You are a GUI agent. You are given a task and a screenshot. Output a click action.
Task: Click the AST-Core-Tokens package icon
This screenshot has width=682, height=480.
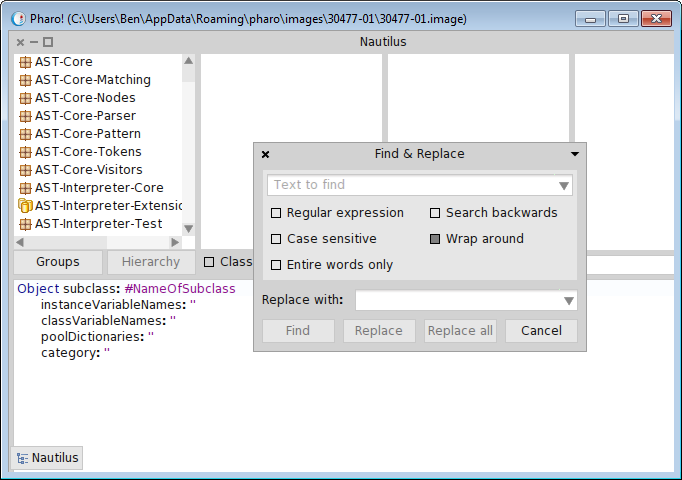[x=25, y=152]
